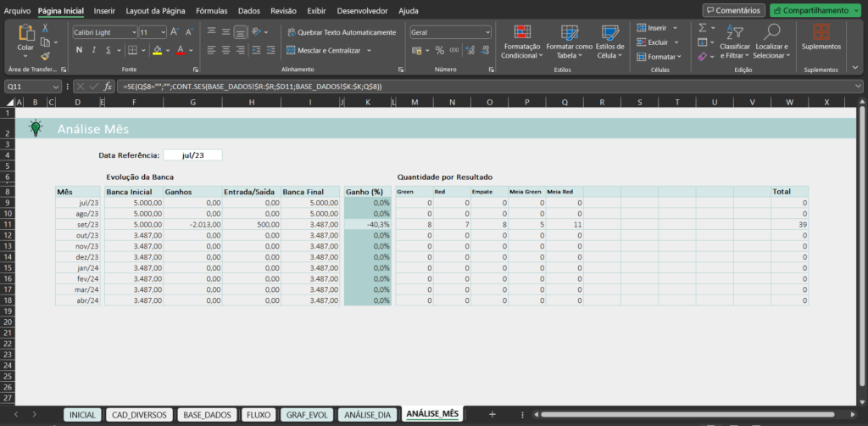Click the Format Painter brush icon

coord(45,57)
